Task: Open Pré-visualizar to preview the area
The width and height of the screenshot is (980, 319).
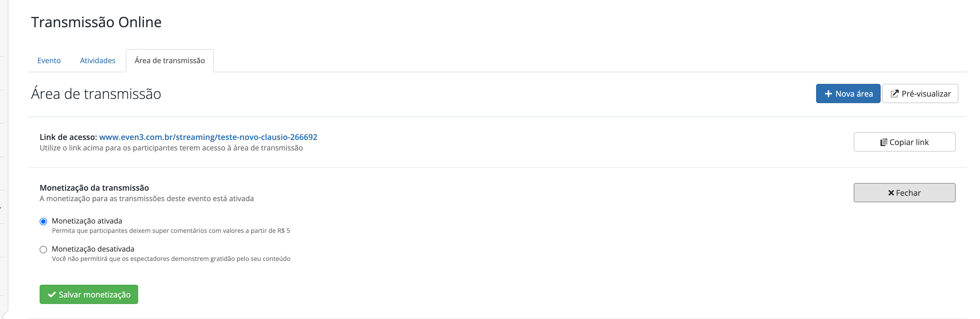Action: coord(920,94)
